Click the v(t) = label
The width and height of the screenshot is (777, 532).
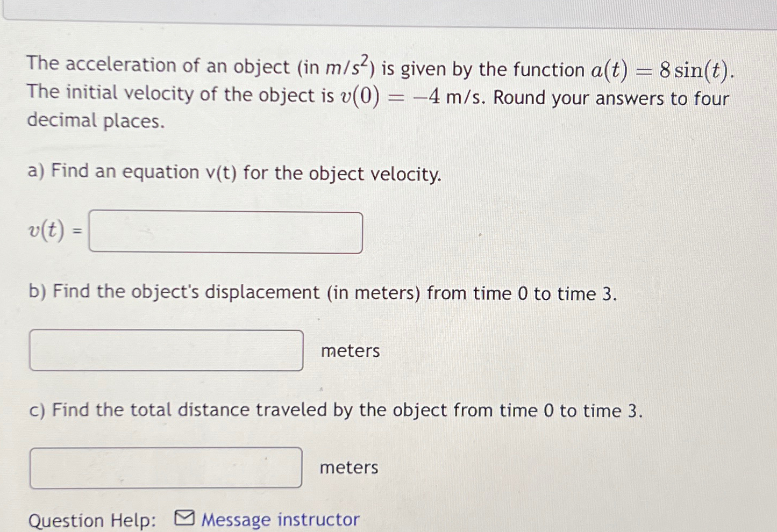[x=54, y=232]
